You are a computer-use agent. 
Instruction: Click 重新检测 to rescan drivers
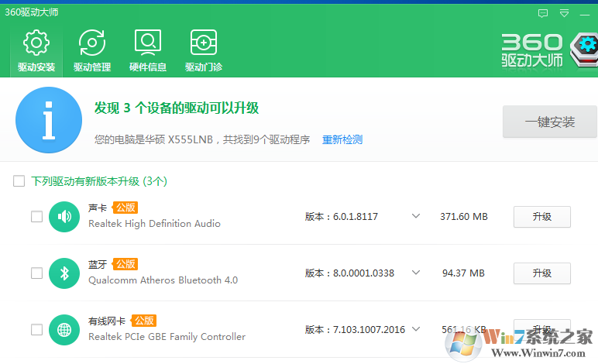[342, 139]
